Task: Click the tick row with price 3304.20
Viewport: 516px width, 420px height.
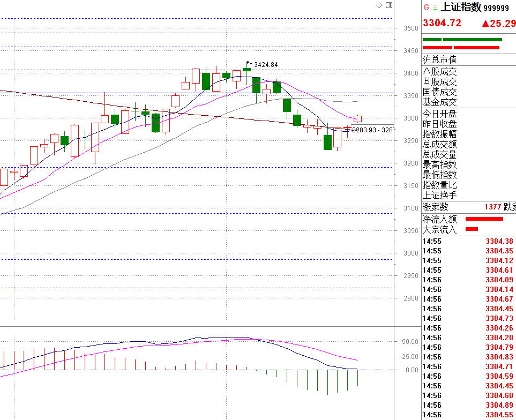Action: tap(469, 337)
